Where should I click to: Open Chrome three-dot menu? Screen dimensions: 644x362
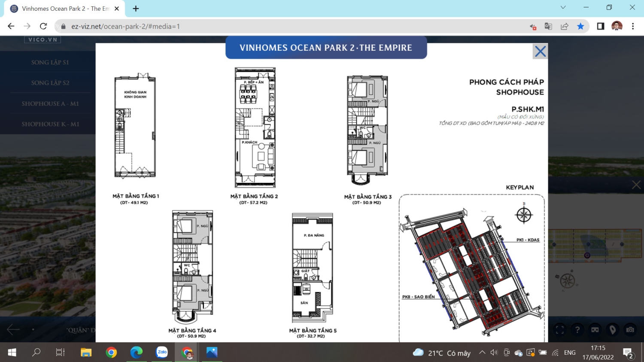633,26
